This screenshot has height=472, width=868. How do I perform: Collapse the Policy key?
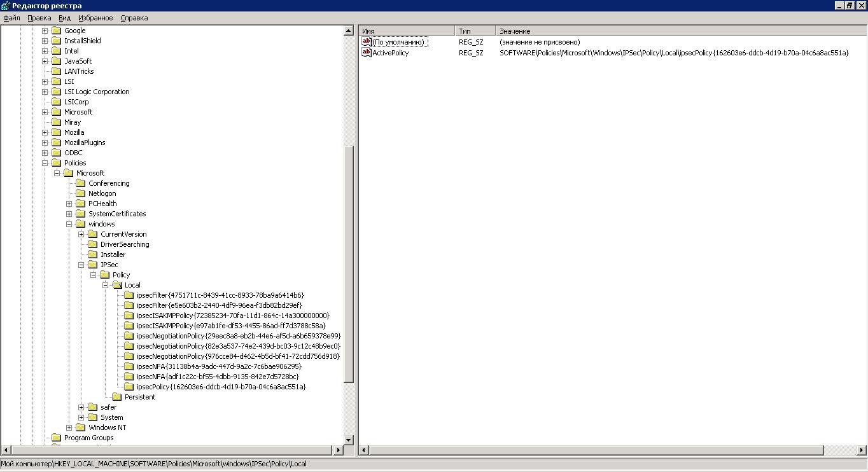click(x=94, y=275)
